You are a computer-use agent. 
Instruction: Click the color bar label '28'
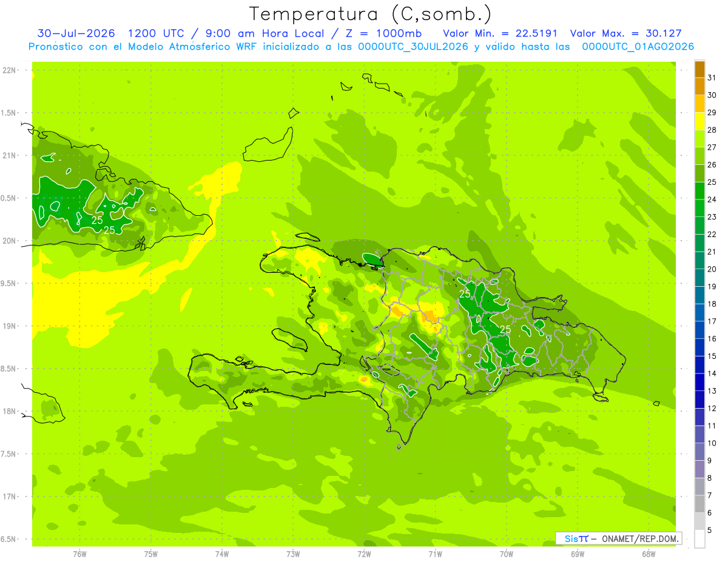coord(712,130)
